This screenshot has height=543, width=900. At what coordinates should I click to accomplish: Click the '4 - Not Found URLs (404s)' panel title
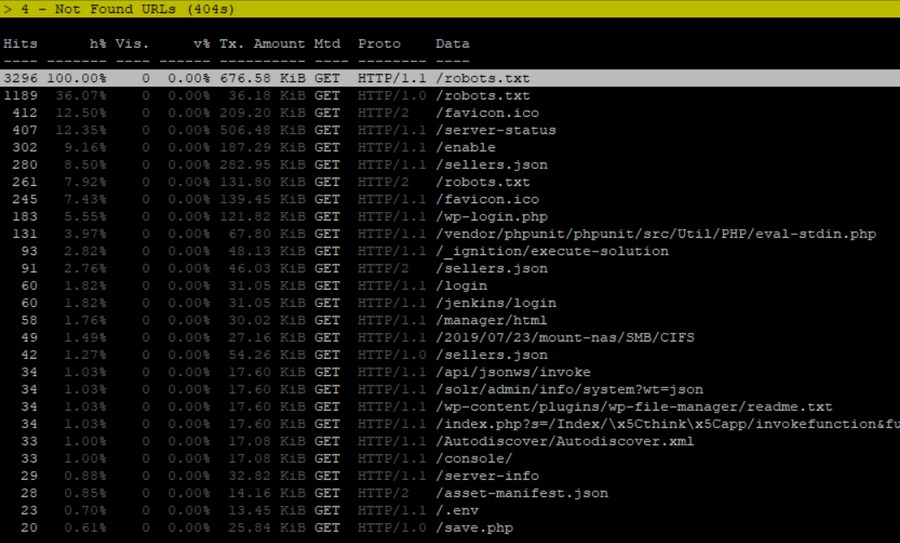(127, 9)
